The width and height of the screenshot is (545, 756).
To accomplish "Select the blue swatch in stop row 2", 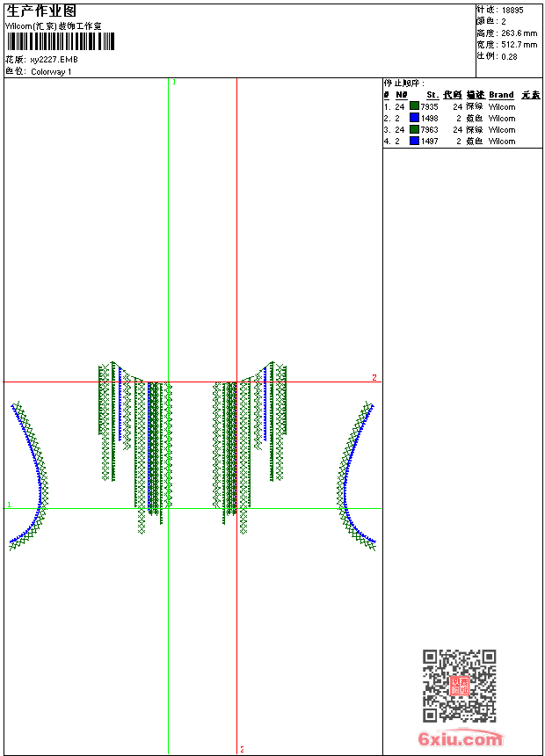I will [414, 118].
